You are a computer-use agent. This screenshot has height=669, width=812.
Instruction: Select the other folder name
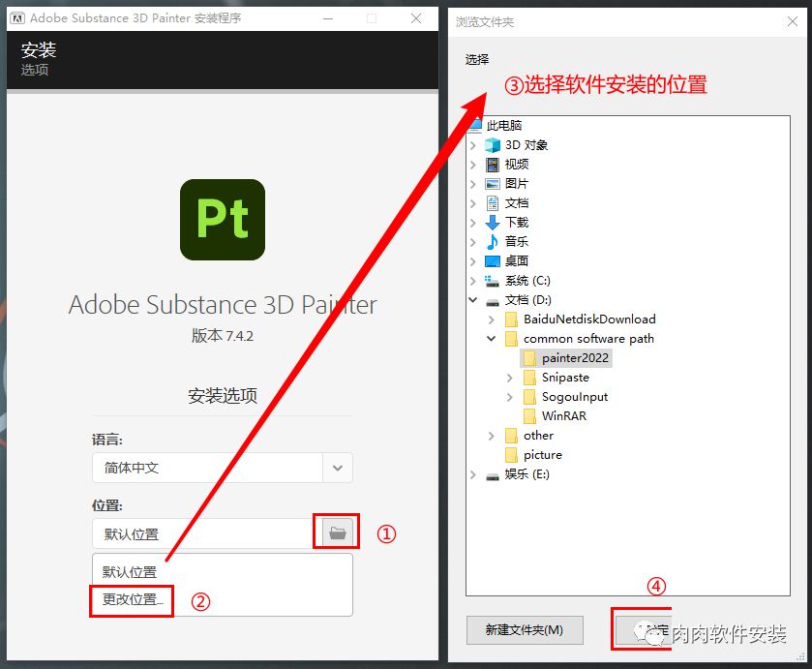tap(538, 436)
